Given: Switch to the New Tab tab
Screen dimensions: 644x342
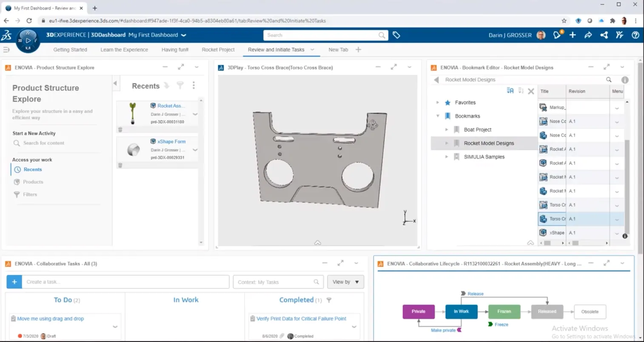Looking at the screenshot, I should (x=338, y=50).
